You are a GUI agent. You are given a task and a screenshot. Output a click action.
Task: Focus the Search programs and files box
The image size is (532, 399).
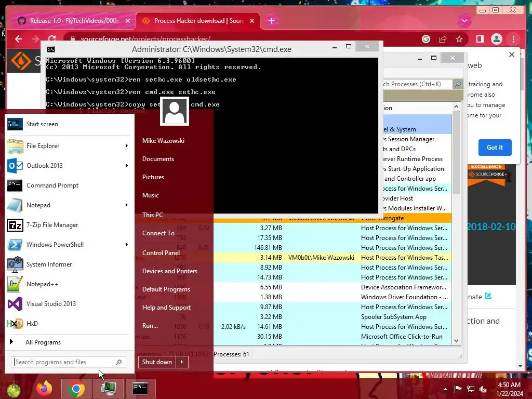point(64,362)
